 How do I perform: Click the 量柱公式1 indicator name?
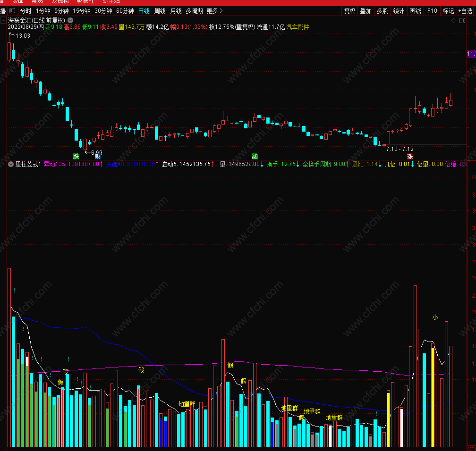pyautogui.click(x=28, y=164)
